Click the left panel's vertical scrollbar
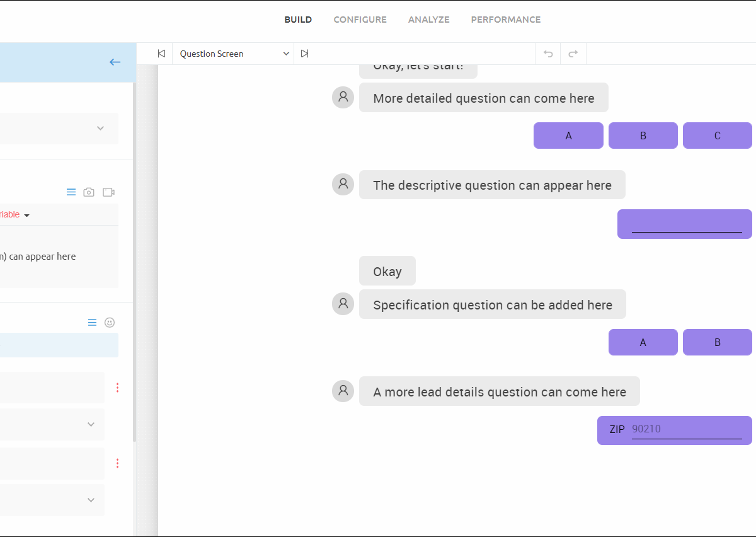Screen dimensions: 756x537 coord(134,252)
